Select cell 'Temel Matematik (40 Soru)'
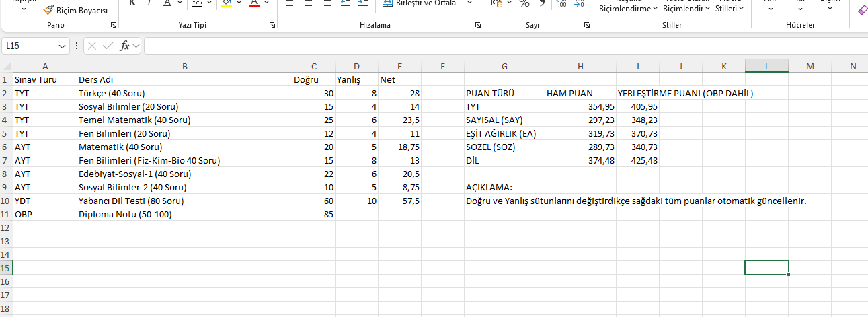The width and height of the screenshot is (868, 317). [x=184, y=120]
